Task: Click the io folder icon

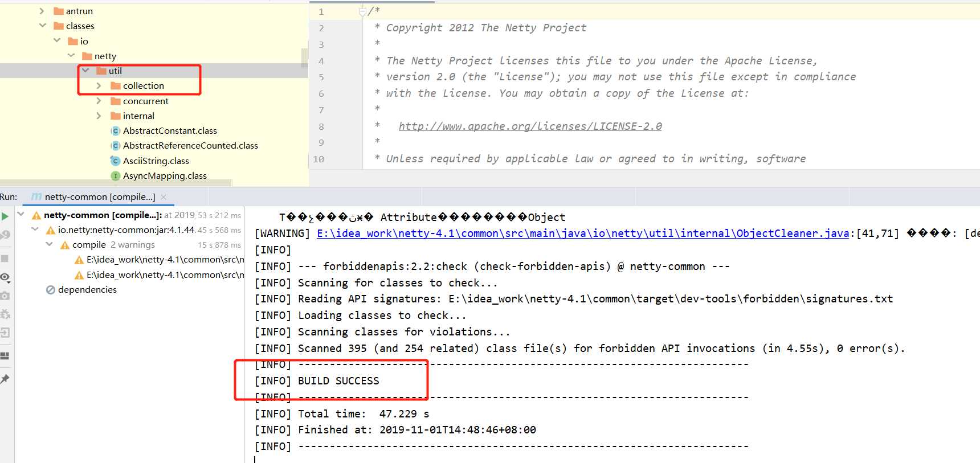Action: pos(73,41)
